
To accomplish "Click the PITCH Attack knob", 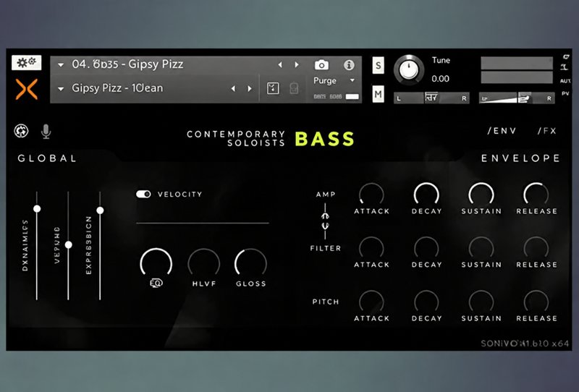I will 371,302.
